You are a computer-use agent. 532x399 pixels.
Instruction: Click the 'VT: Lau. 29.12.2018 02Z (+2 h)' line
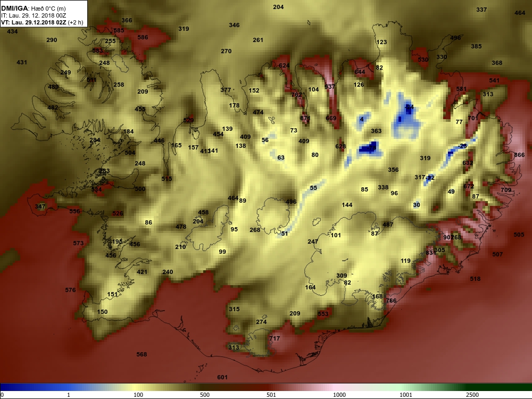42,22
